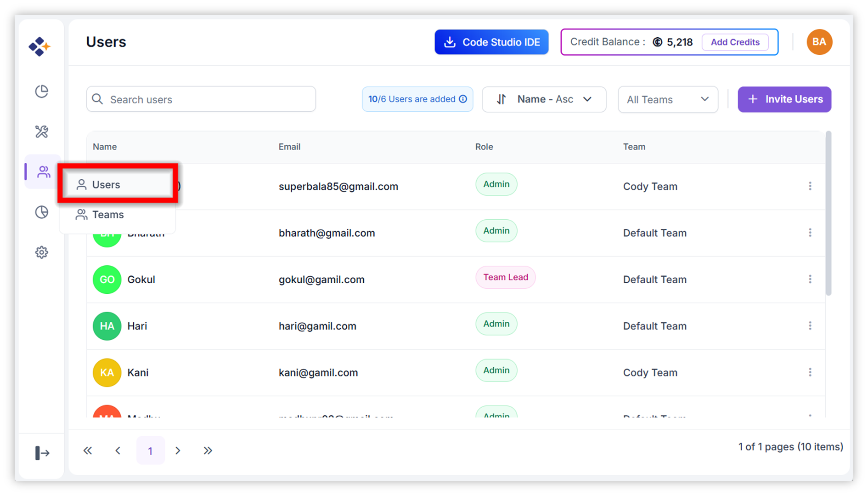Click the app logo in the sidebar

tap(39, 46)
